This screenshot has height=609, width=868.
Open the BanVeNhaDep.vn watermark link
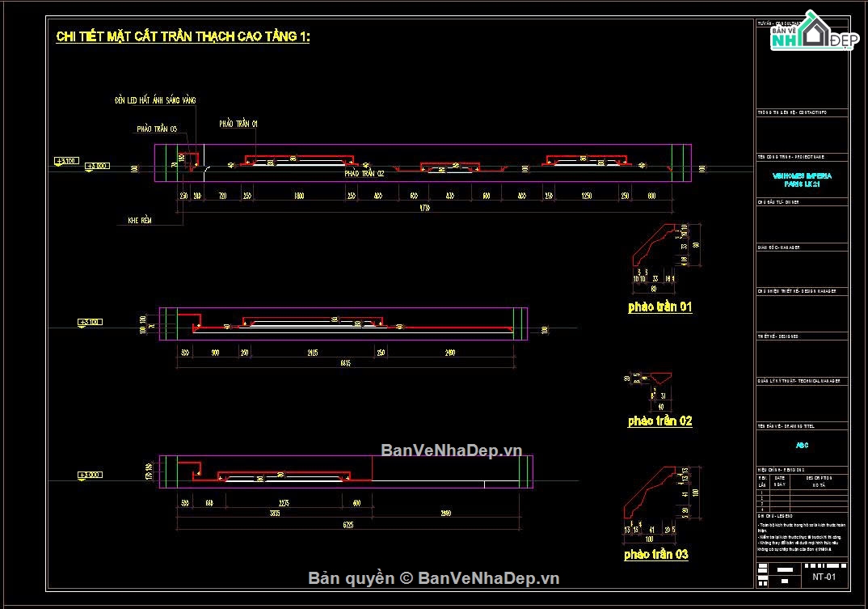[x=452, y=450]
